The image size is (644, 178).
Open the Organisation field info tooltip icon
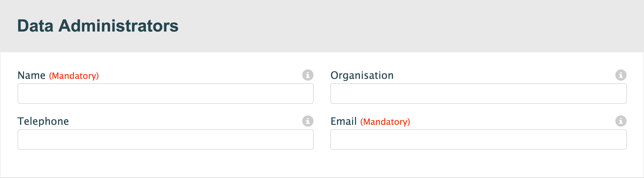tap(620, 75)
